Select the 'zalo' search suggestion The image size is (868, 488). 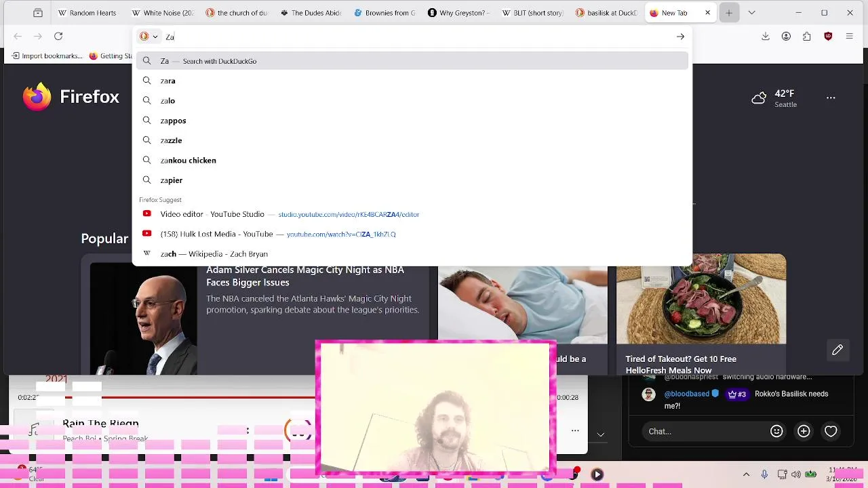click(x=412, y=100)
